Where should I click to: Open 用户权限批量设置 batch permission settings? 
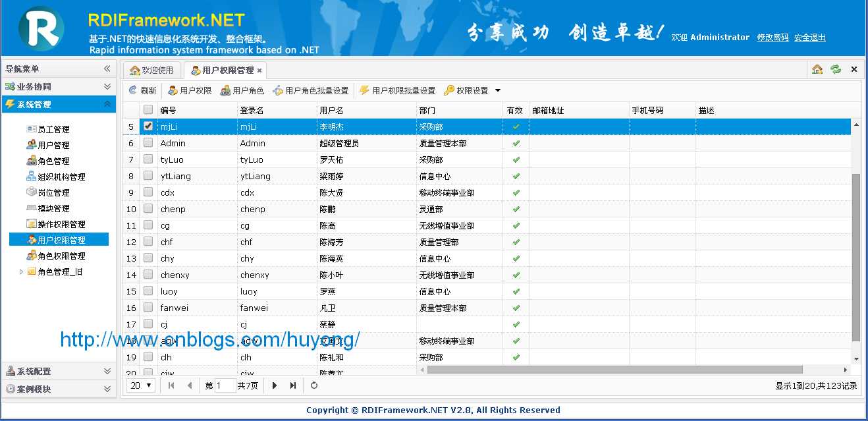coord(398,90)
